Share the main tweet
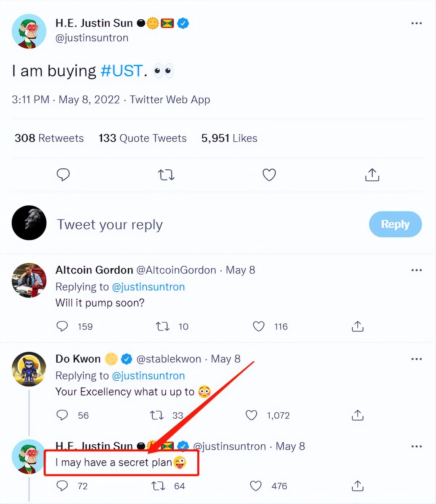Viewport: 436px width, 504px height. 372,175
